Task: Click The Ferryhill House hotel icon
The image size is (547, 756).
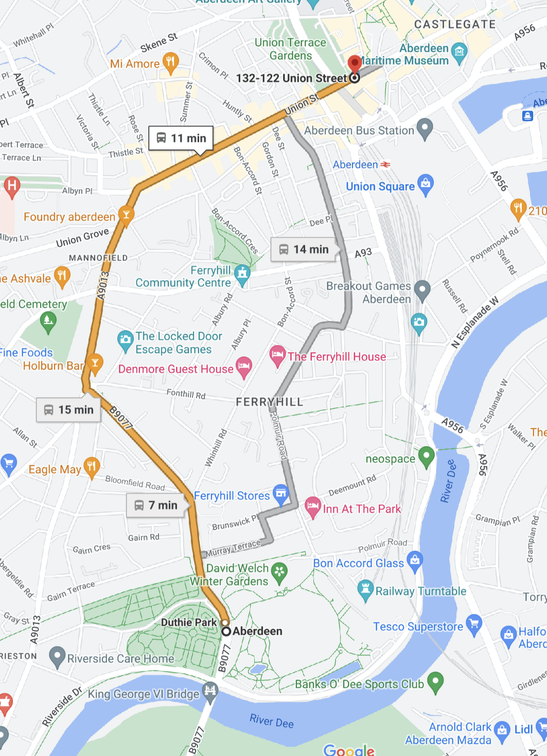Action: pyautogui.click(x=278, y=355)
